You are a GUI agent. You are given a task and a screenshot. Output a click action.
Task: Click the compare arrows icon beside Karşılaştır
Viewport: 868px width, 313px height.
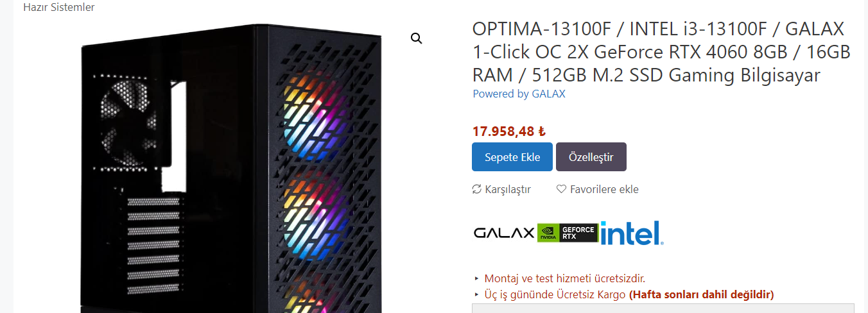click(476, 189)
